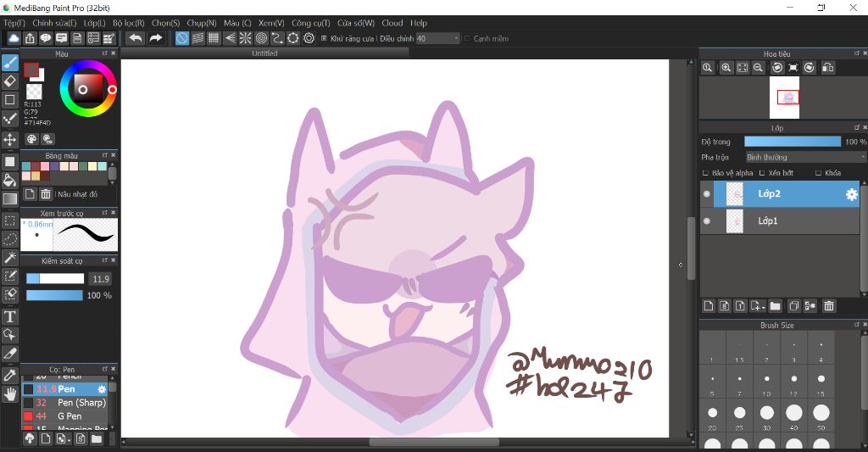
Task: Click the cloud icon in the toolbar
Action: pos(14,38)
